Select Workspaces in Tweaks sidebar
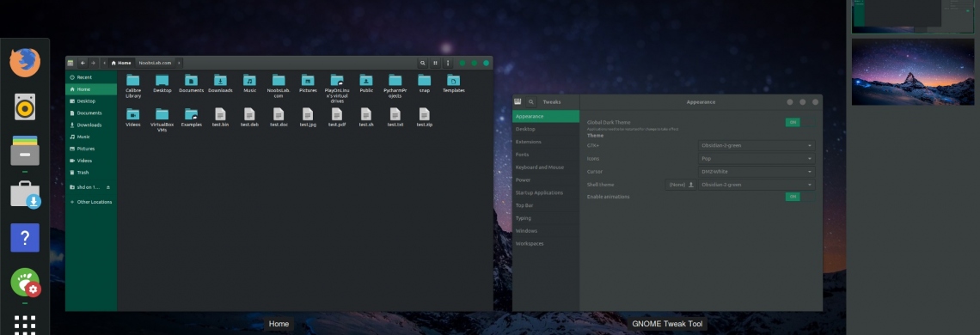Viewport: 980px width, 335px height. click(x=546, y=243)
